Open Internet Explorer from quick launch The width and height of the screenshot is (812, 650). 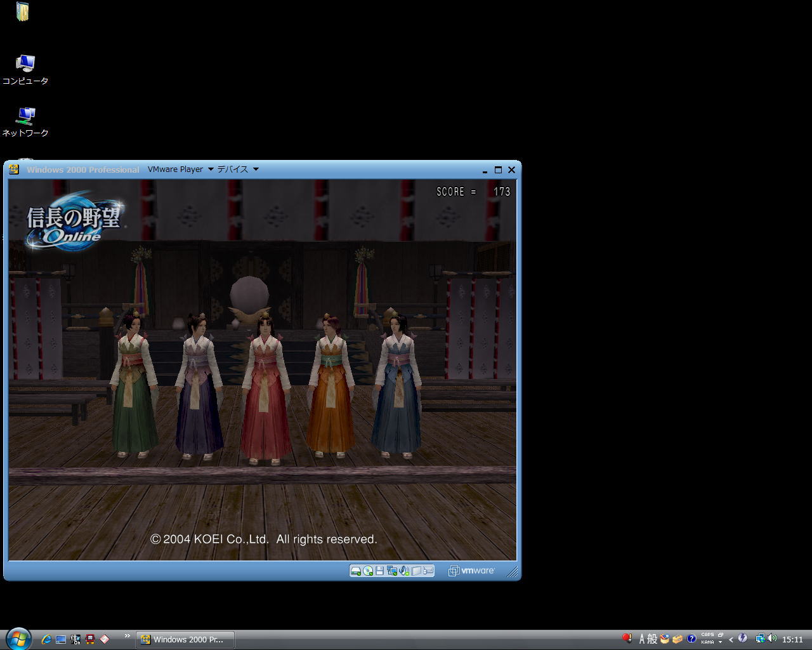click(46, 639)
